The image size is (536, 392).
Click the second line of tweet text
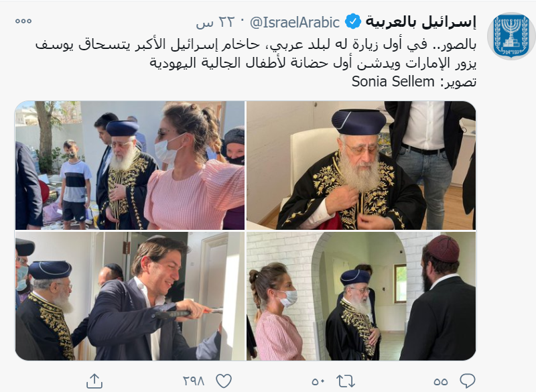coord(313,63)
